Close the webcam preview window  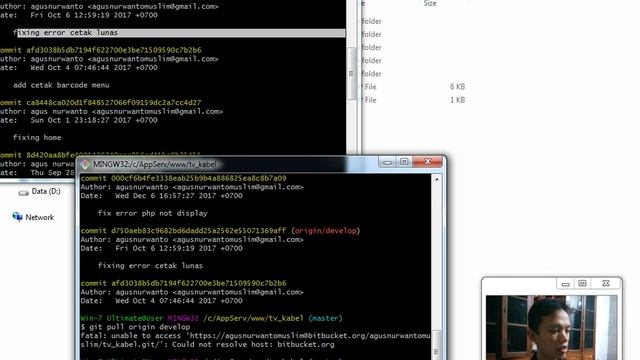(606, 284)
